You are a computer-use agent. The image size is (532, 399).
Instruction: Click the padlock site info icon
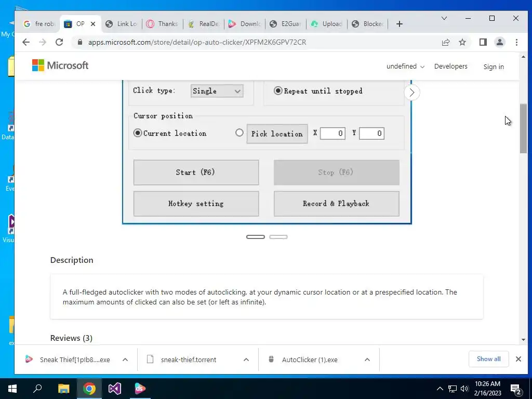click(x=79, y=42)
